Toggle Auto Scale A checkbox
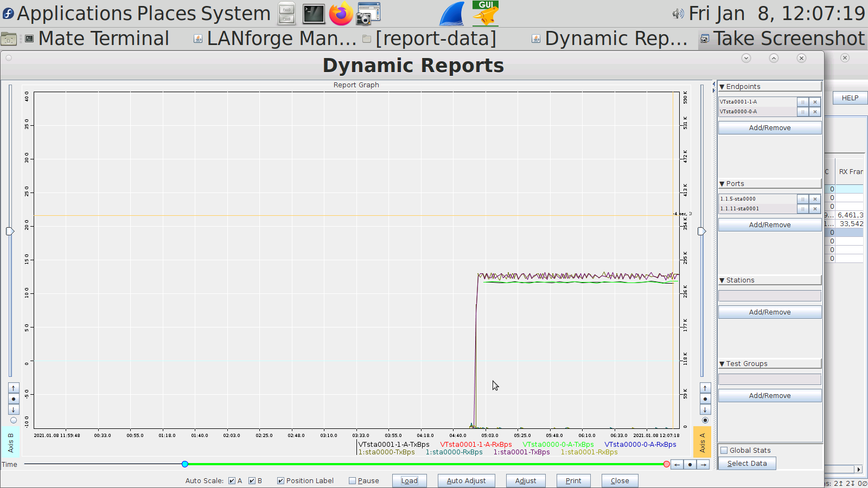The image size is (868, 488). coord(232,481)
